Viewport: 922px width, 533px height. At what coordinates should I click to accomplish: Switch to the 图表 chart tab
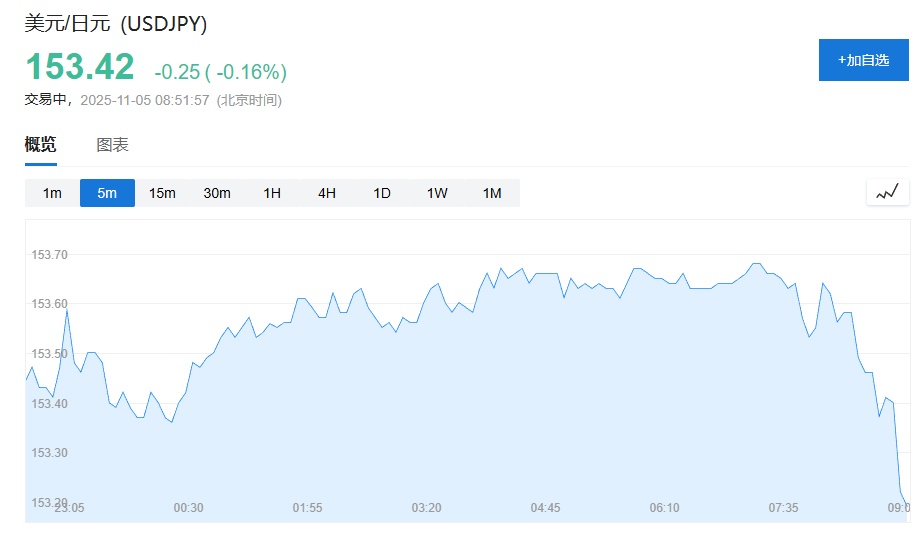coord(112,145)
